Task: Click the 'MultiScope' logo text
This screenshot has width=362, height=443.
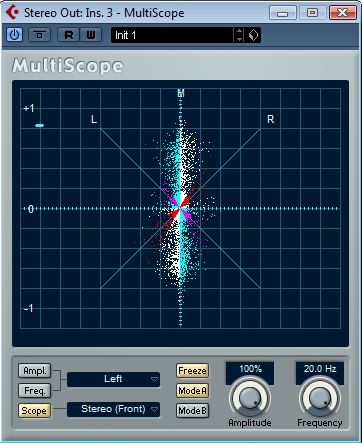Action: tap(68, 66)
